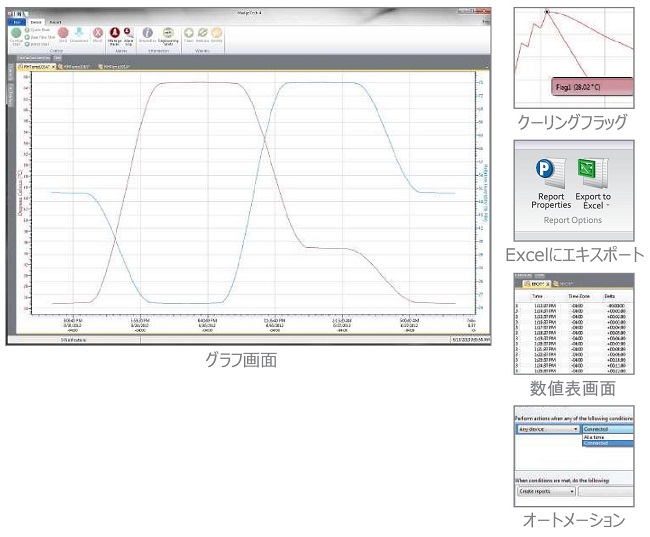Click the blue Download arrow icon
Viewport: 650px width, 537px height.
pyautogui.click(x=79, y=33)
